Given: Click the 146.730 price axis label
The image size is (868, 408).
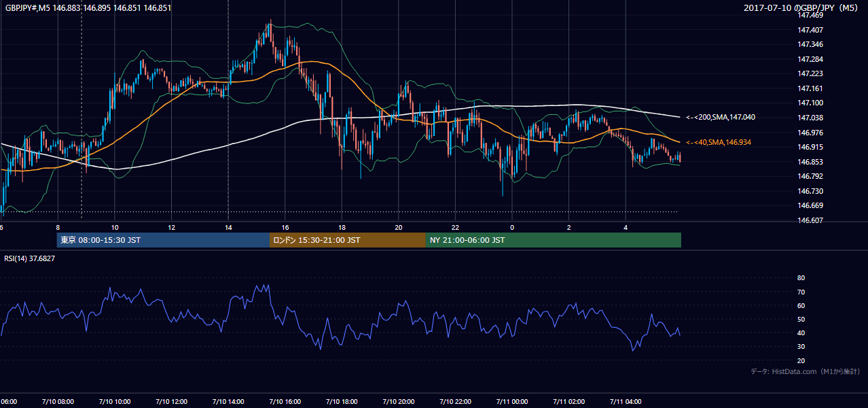Looking at the screenshot, I should click(x=810, y=191).
